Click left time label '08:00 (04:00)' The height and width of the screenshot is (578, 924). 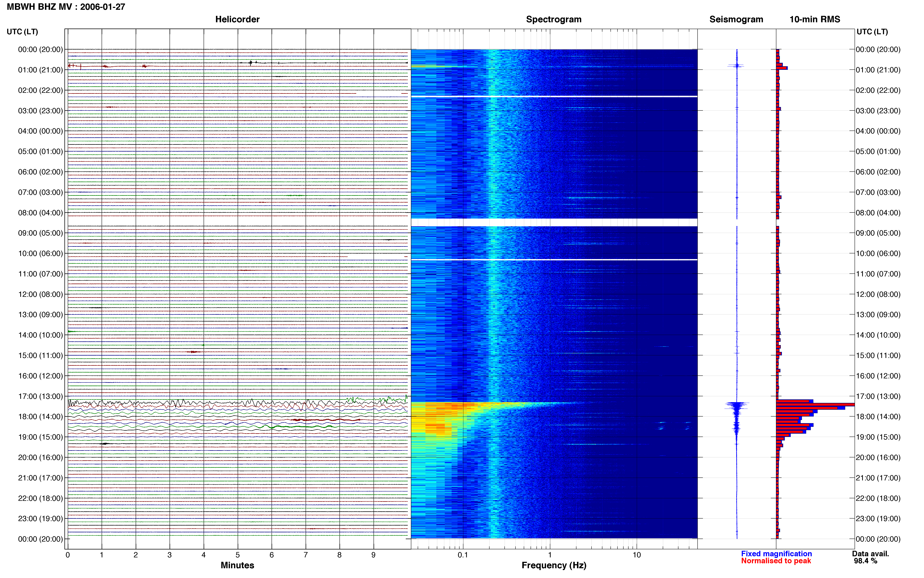coord(41,212)
